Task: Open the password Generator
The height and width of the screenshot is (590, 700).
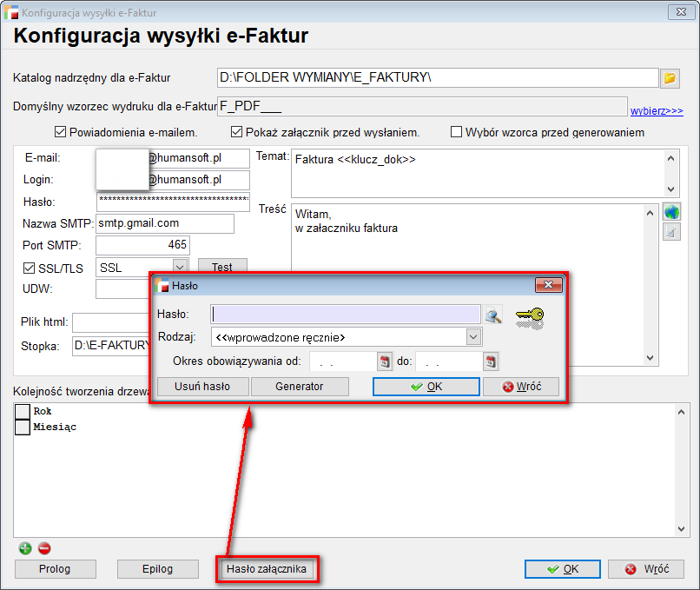Action: (x=300, y=387)
